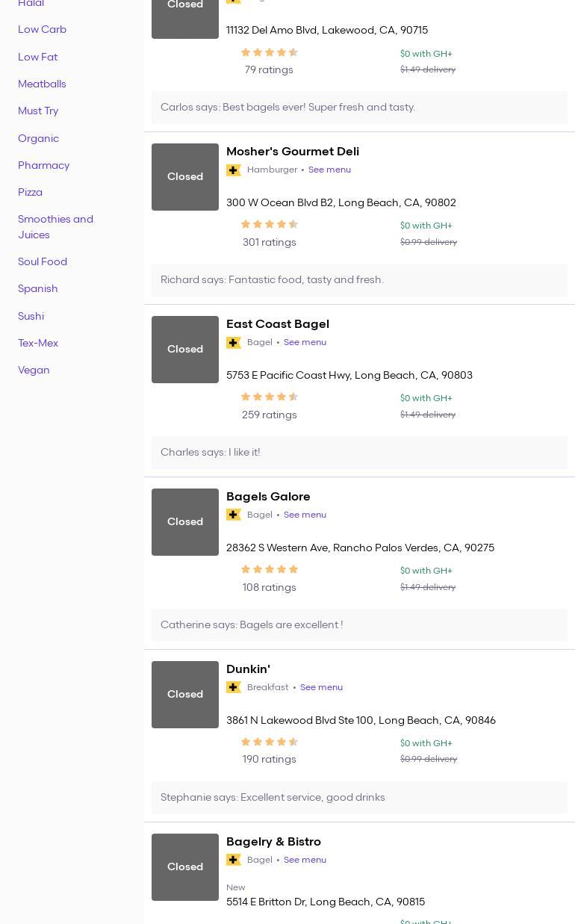View See menu link for Bagelry & Bistro

(x=305, y=860)
